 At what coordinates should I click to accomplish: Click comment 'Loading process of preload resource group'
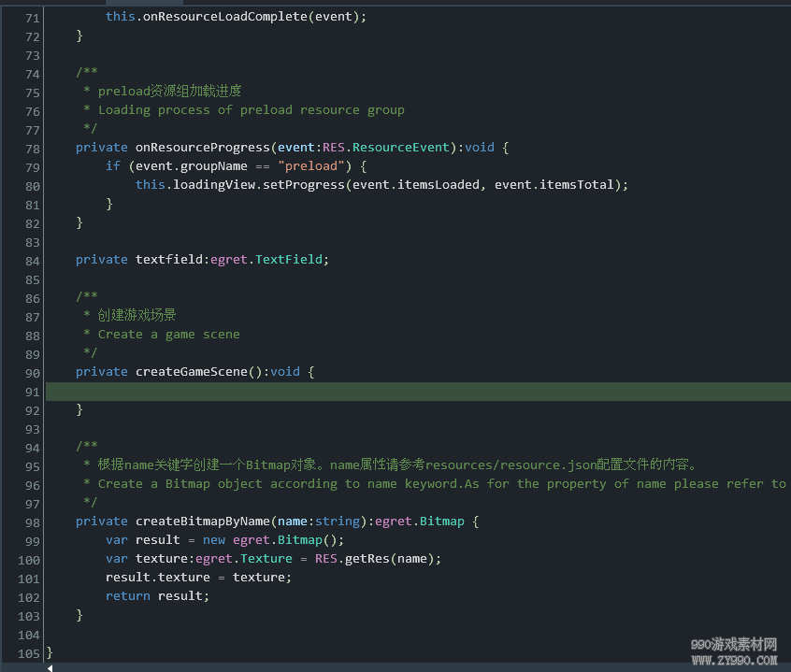tap(252, 110)
